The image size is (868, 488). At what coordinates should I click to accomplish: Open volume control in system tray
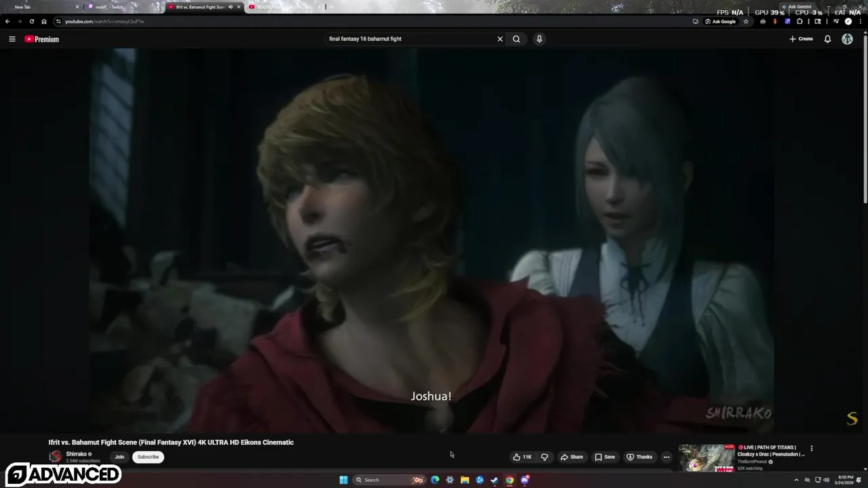[x=827, y=480]
